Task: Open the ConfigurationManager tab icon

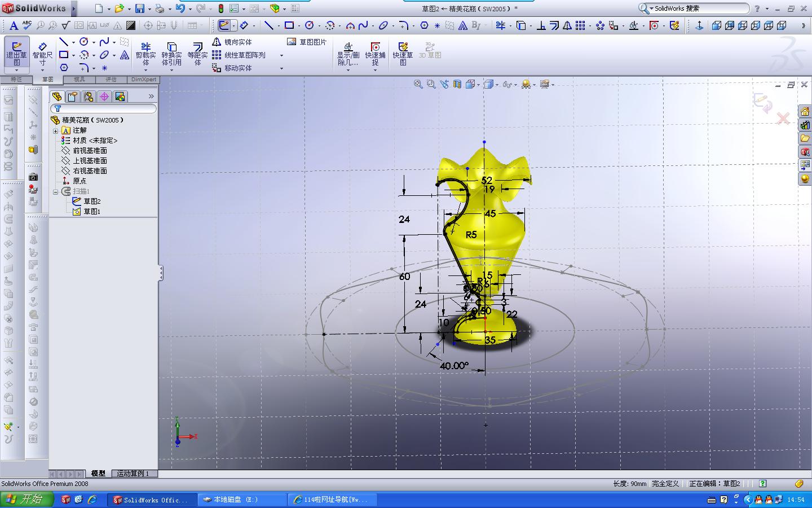Action: click(x=88, y=97)
